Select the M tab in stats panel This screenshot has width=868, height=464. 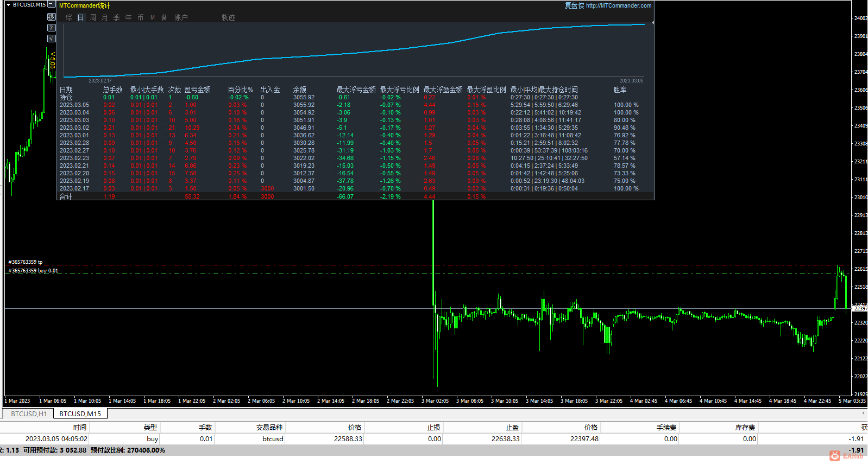coord(153,17)
